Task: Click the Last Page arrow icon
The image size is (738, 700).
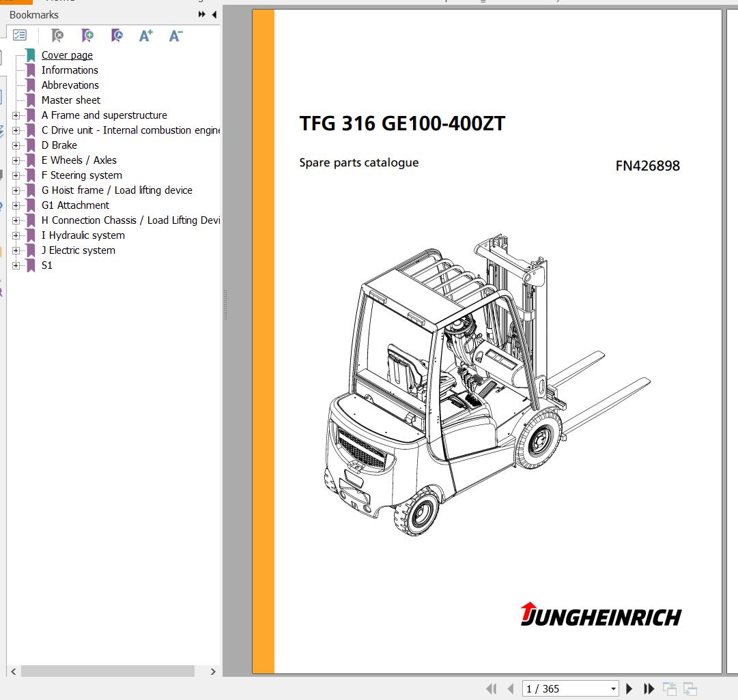Action: (x=649, y=688)
